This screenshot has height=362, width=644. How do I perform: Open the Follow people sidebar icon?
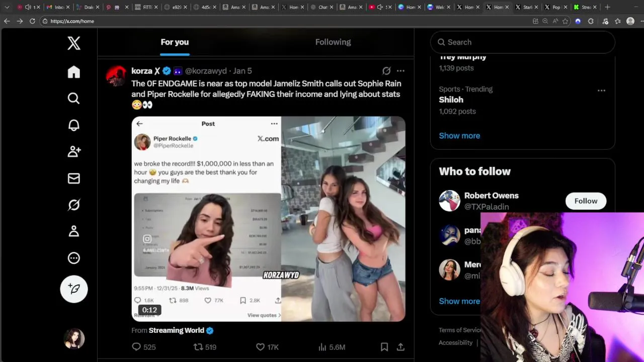74,151
